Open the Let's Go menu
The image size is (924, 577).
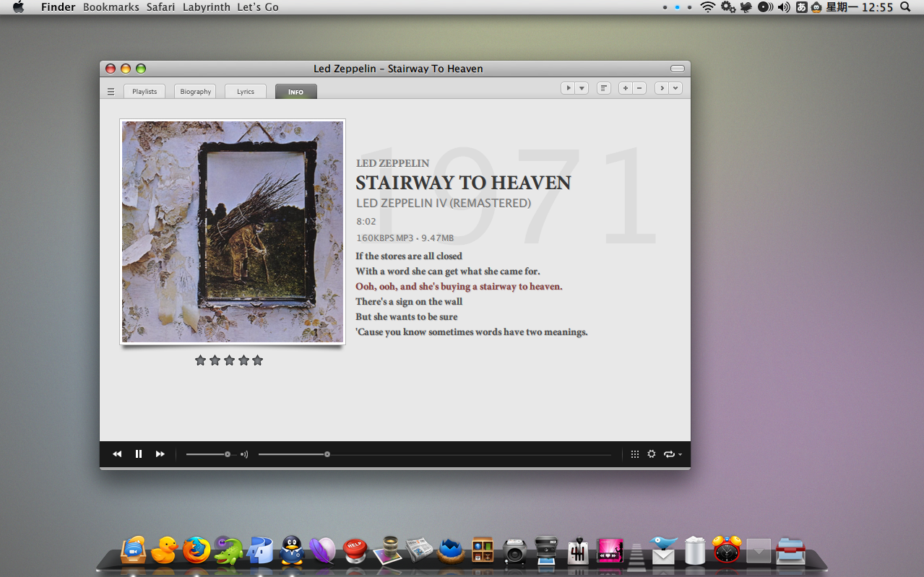[258, 7]
